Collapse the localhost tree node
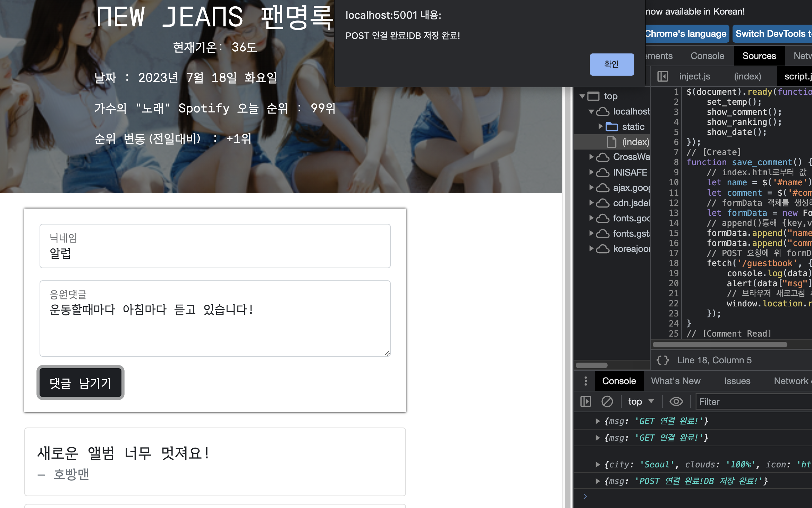 point(591,111)
